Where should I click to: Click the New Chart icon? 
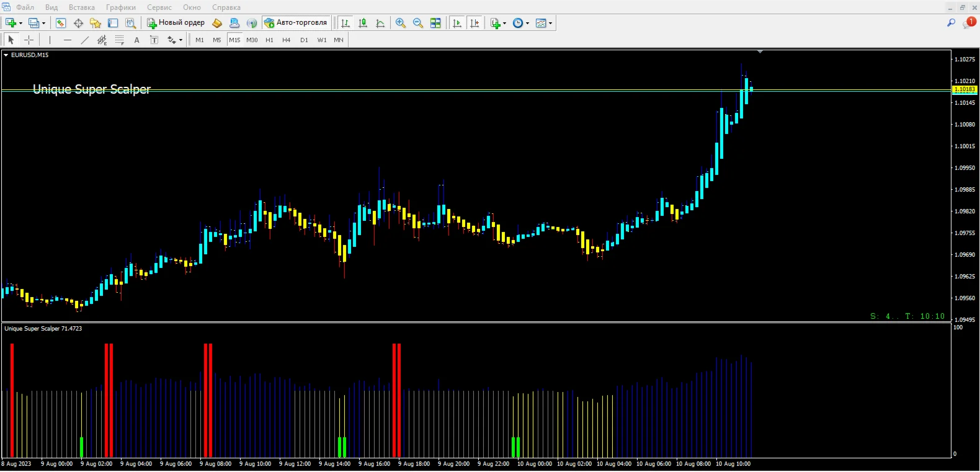pyautogui.click(x=11, y=23)
